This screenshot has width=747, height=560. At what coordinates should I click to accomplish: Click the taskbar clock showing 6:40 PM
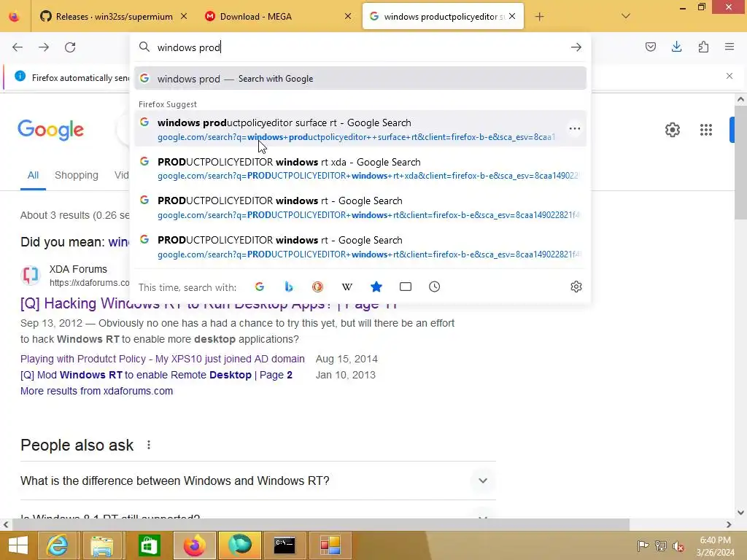pos(715,546)
